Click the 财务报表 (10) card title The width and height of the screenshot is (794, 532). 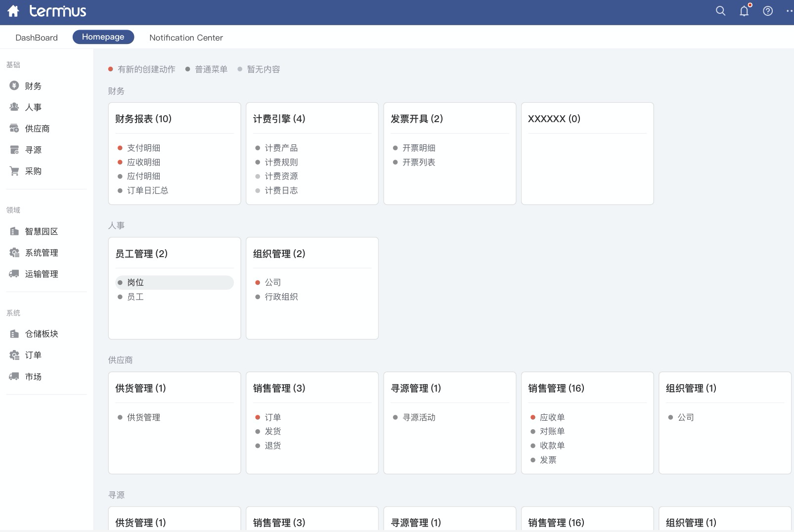[143, 119]
